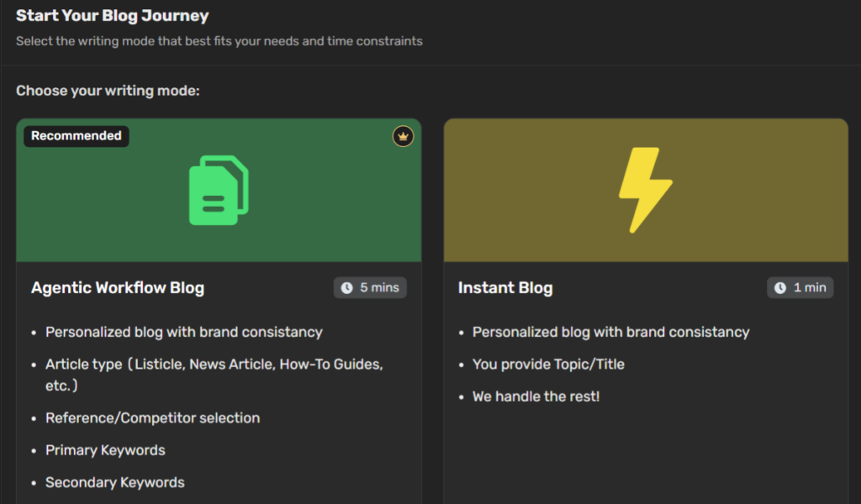Click the crown premium icon on the Agentic card
Viewport: 861px width, 504px height.
tap(404, 136)
